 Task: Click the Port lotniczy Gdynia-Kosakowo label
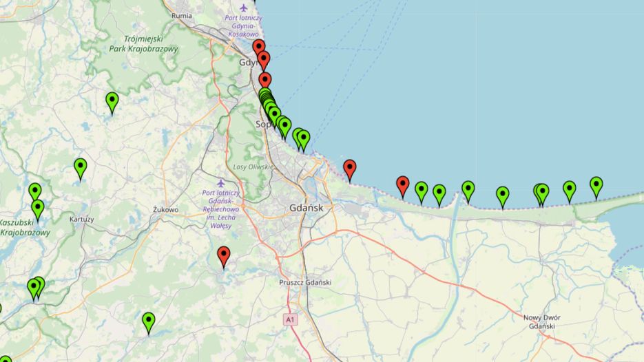pyautogui.click(x=243, y=26)
